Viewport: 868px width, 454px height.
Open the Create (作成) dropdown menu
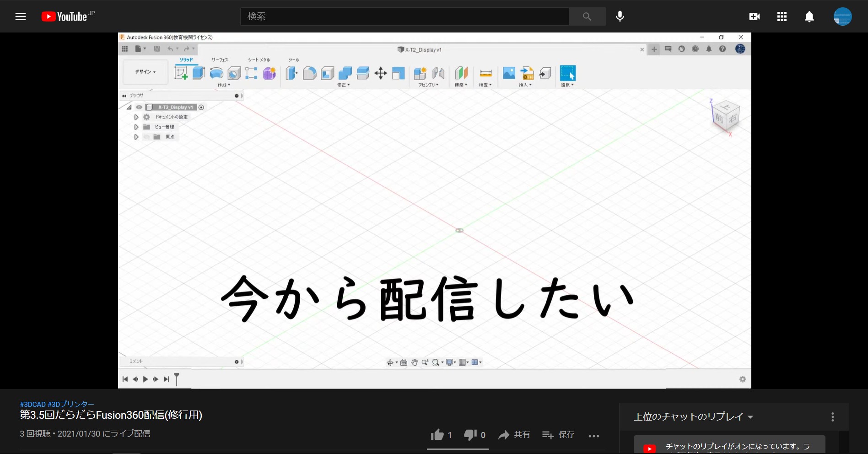click(224, 85)
